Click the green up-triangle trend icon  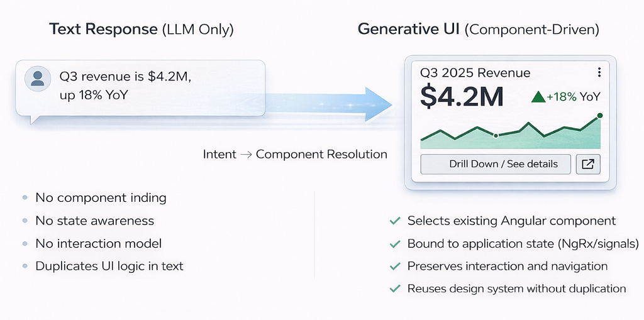pos(538,97)
